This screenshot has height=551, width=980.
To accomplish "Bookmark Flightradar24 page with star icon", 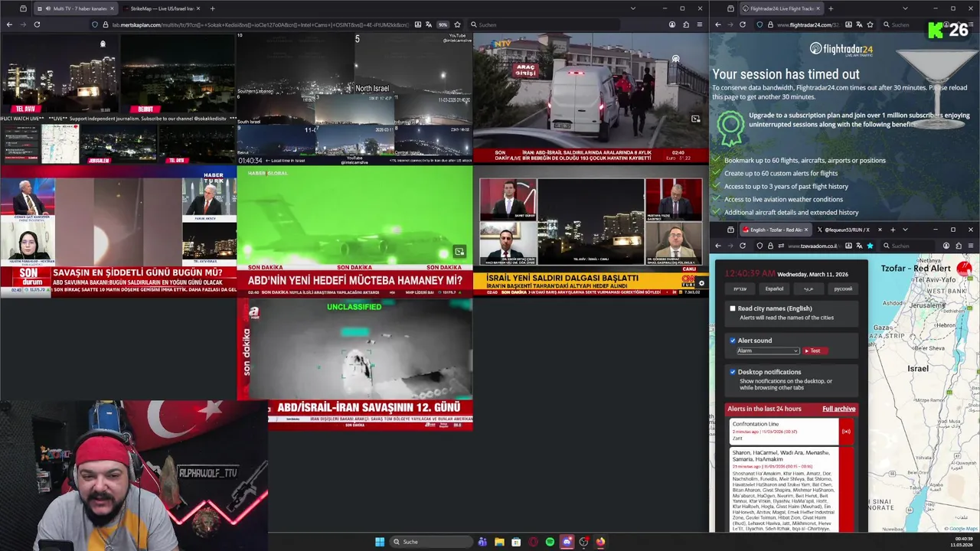I will (x=869, y=24).
